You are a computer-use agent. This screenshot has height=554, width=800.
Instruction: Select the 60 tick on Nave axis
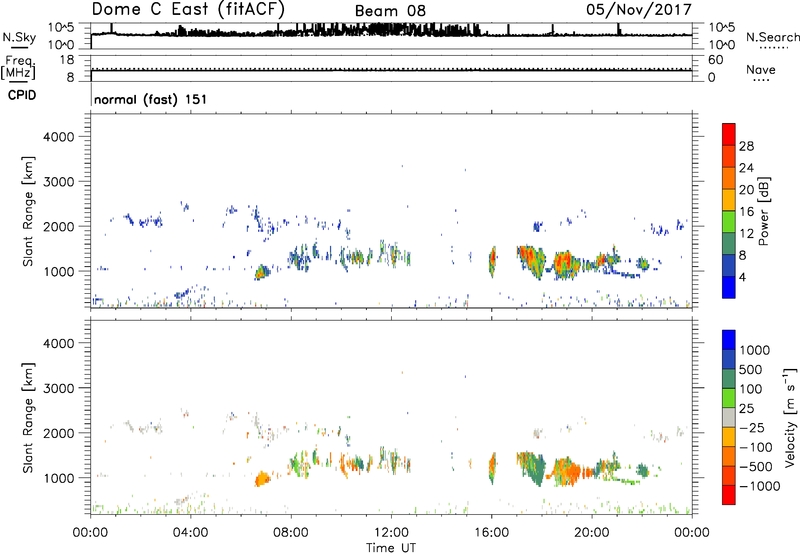(715, 60)
